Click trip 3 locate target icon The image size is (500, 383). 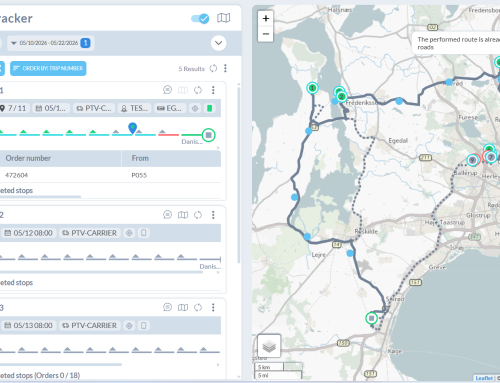click(x=129, y=325)
